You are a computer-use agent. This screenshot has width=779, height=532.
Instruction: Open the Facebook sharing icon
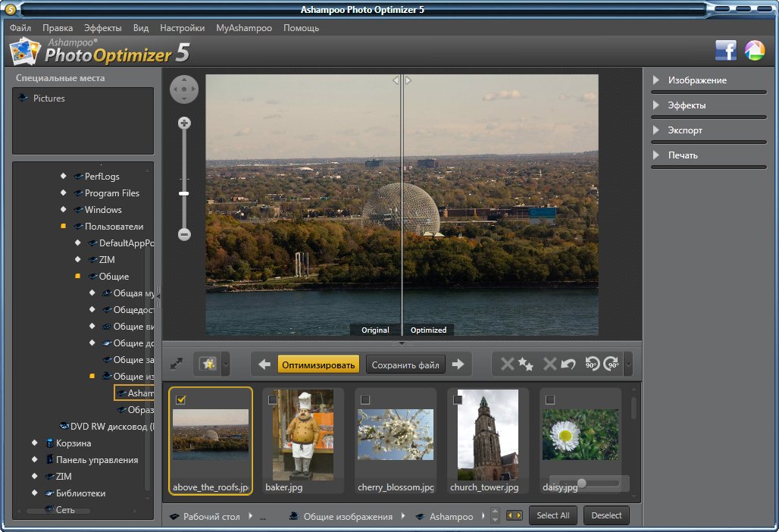(x=725, y=51)
